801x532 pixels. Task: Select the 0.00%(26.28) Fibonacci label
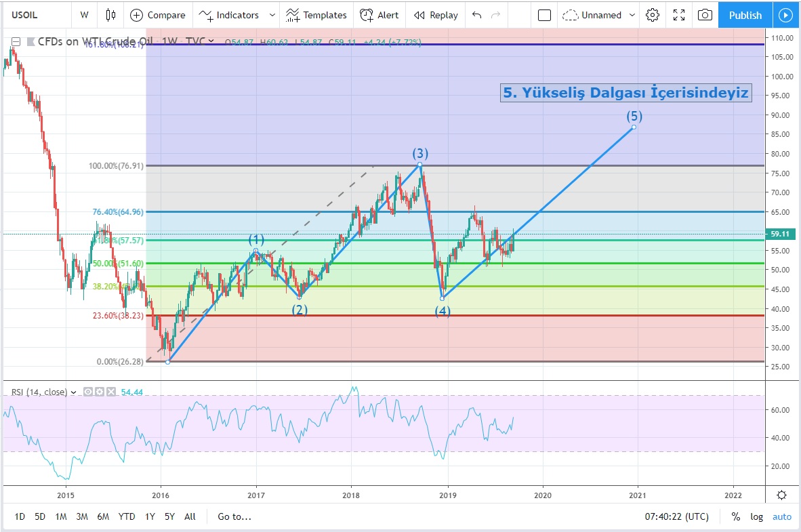point(120,361)
